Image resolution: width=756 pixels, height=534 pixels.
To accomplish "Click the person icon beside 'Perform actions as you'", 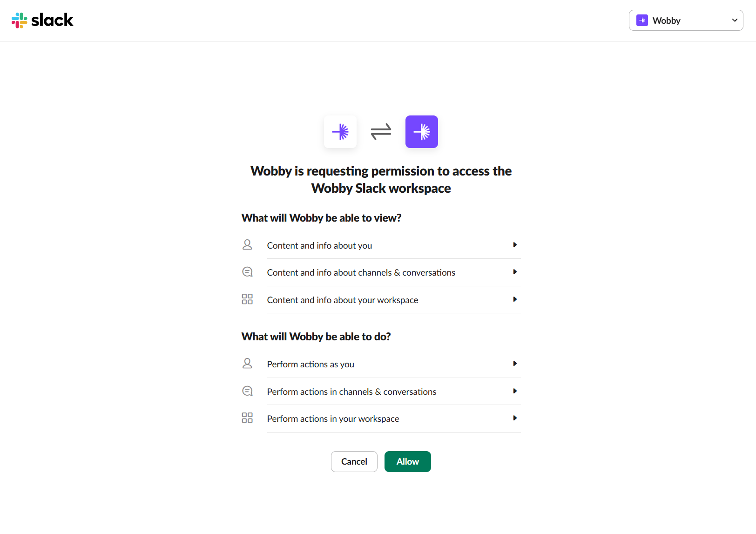I will click(247, 363).
